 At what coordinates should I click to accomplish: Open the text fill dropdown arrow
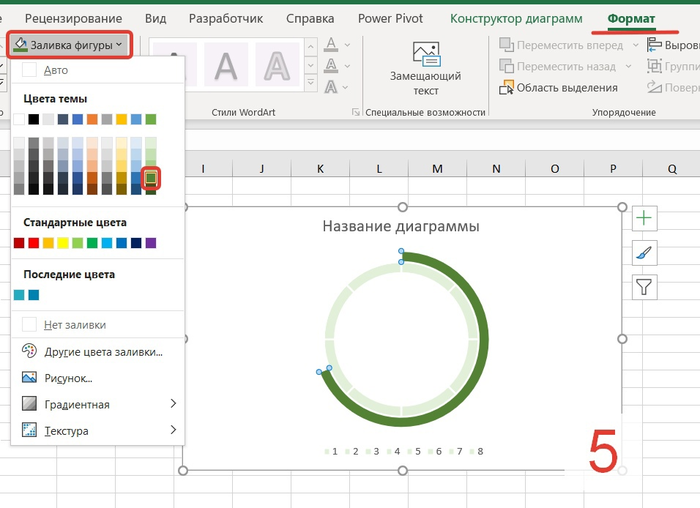[x=347, y=45]
